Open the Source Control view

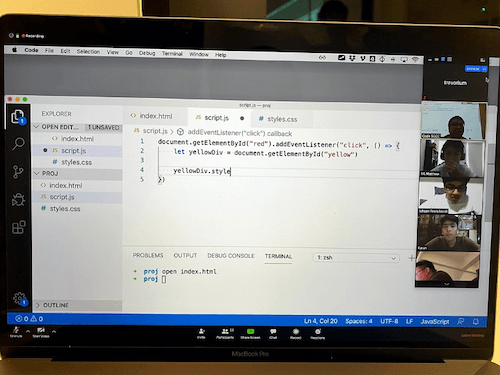(18, 172)
